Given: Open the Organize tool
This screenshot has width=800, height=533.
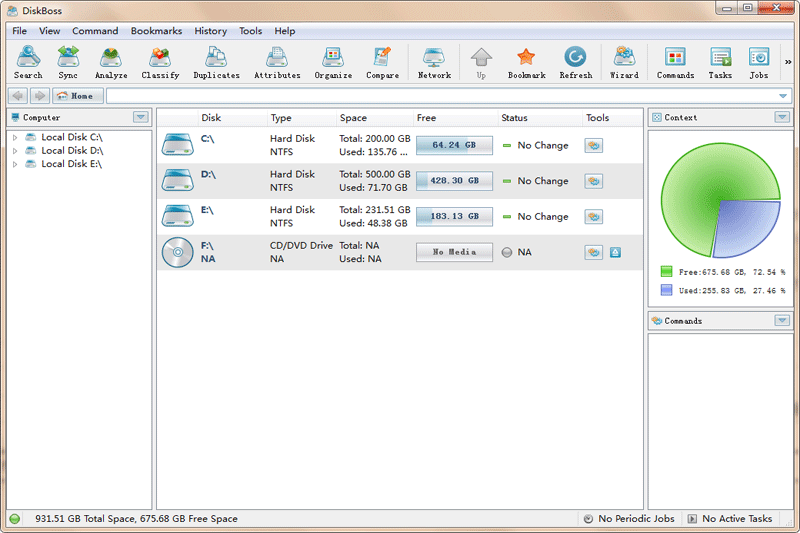Looking at the screenshot, I should [333, 62].
